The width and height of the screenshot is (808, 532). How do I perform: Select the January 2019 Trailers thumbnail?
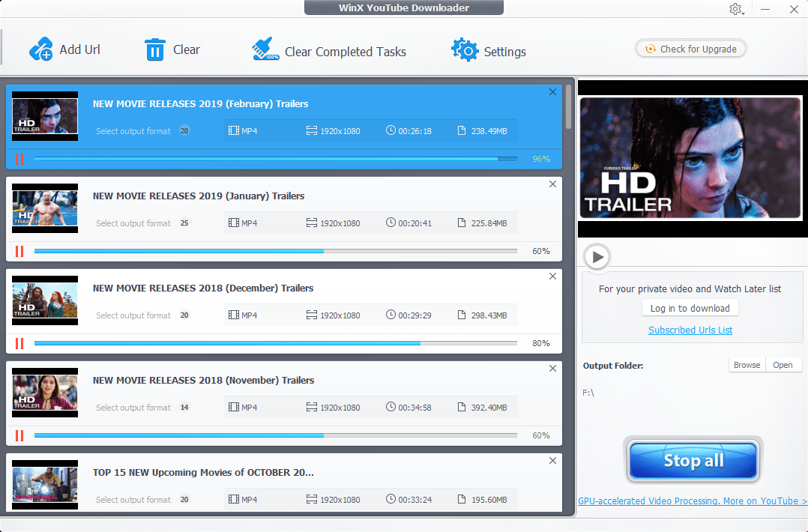pos(45,208)
